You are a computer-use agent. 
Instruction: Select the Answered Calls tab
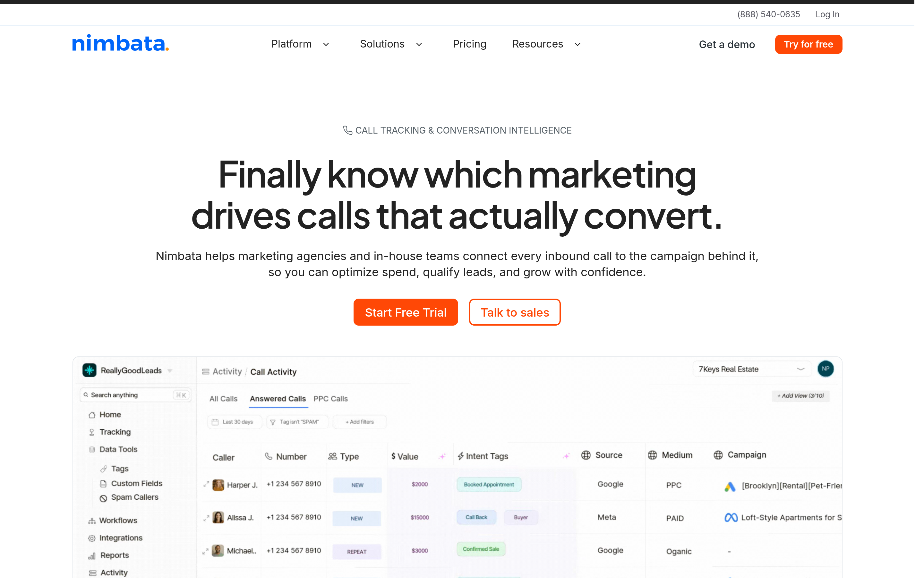pos(278,399)
